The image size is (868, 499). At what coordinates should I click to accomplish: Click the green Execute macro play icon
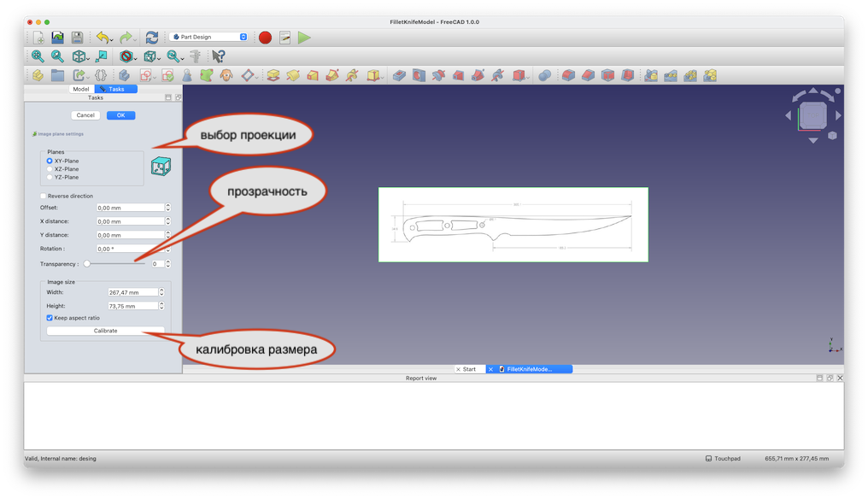(305, 38)
